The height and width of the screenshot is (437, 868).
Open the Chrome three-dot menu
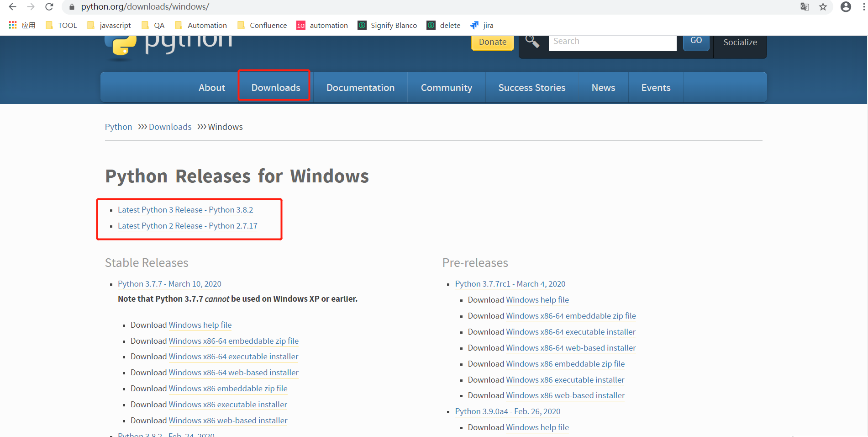(x=863, y=7)
